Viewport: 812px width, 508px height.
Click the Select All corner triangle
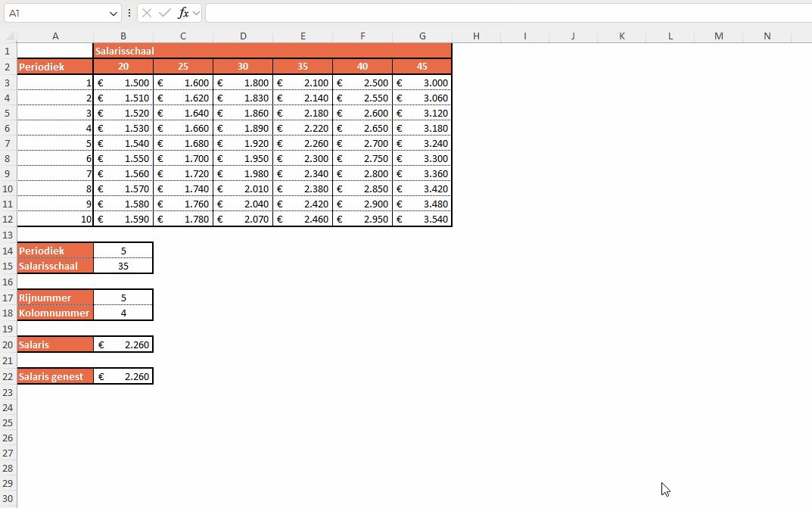(9, 36)
